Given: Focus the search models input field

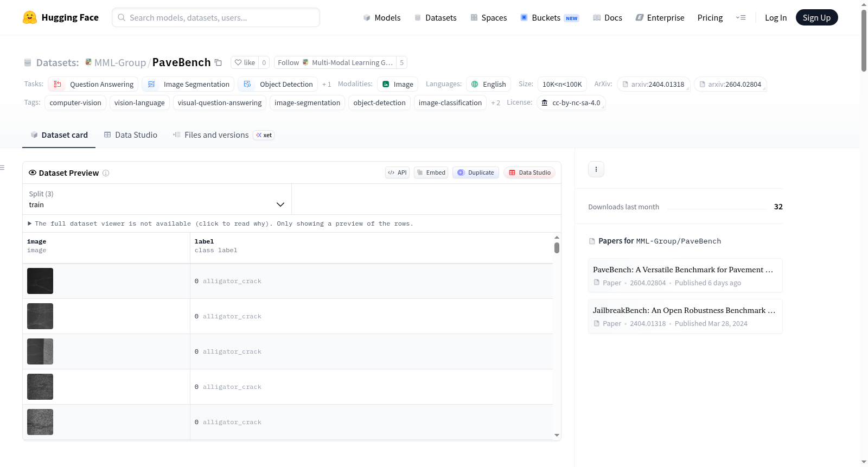Looking at the screenshot, I should [216, 17].
